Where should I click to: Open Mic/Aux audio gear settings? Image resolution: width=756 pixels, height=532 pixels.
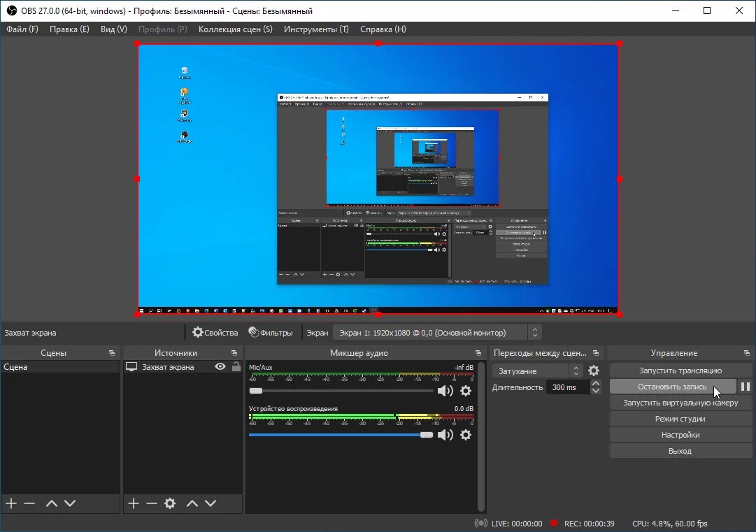click(x=466, y=391)
